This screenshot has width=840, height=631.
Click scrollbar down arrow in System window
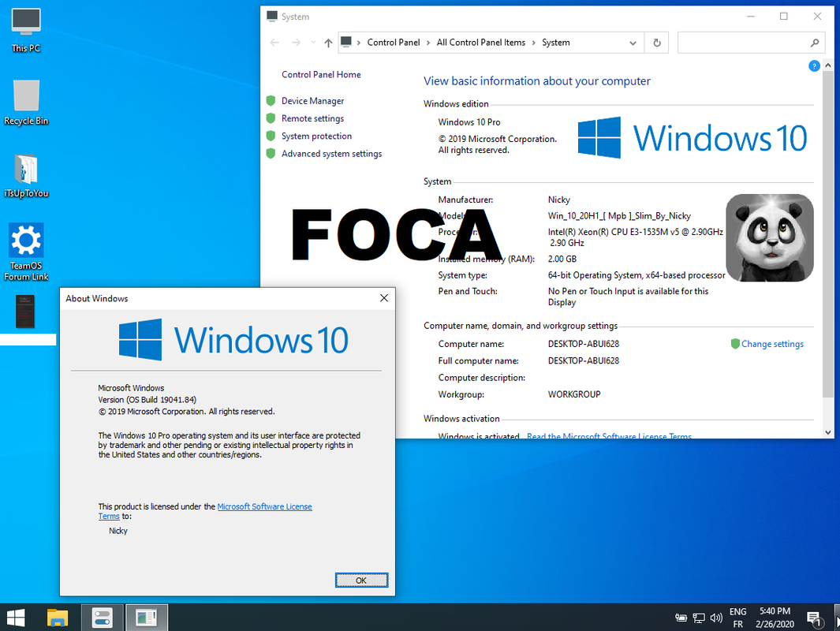pos(827,432)
